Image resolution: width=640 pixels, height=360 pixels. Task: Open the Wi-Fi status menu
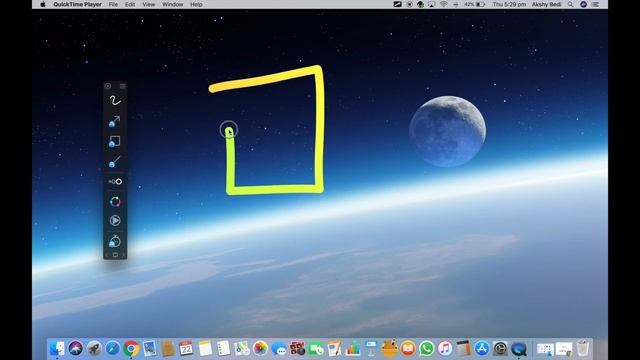(x=443, y=4)
